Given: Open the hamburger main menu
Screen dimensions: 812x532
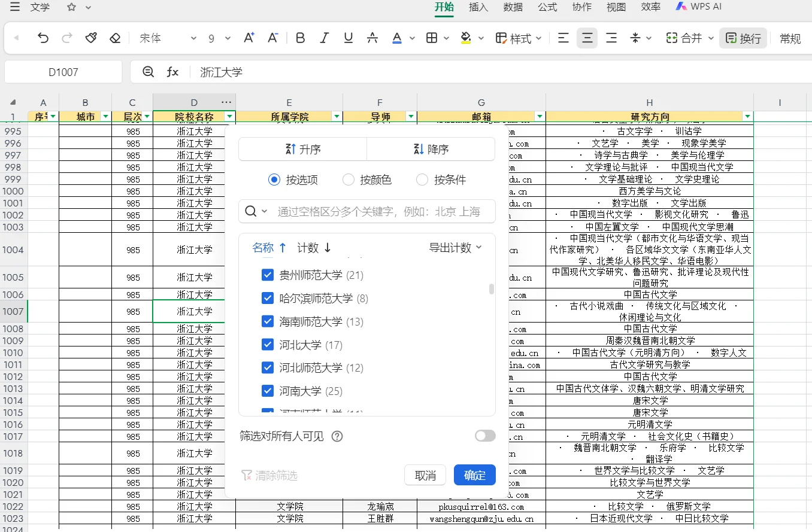Looking at the screenshot, I should click(x=15, y=7).
